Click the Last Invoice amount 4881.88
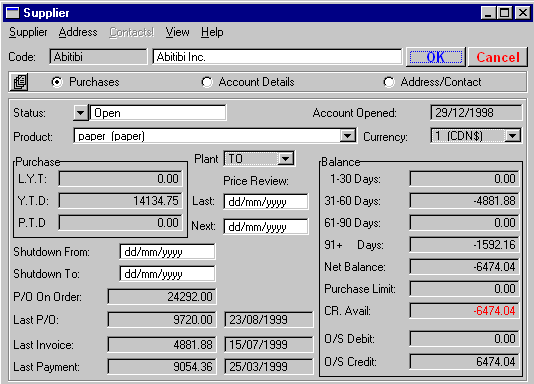 162,345
